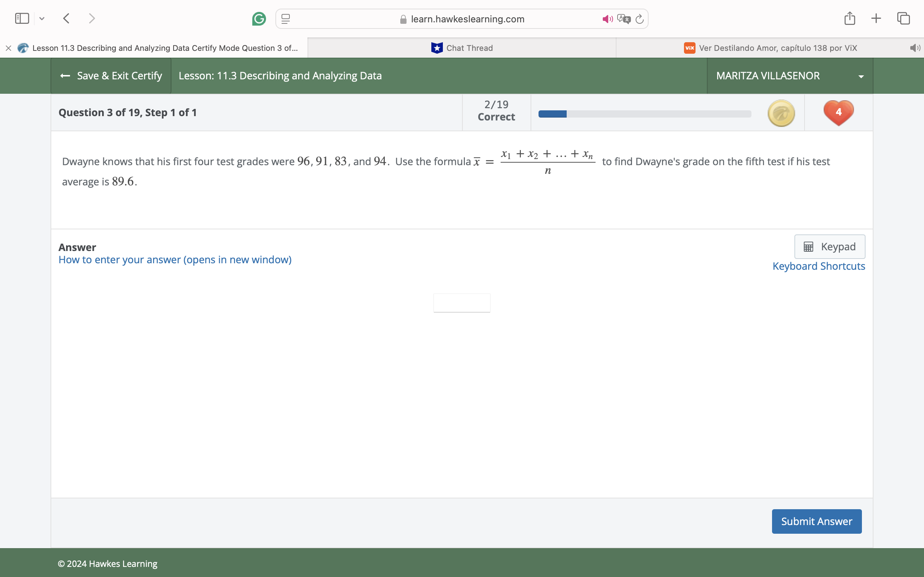Open the page reader view icon
Image resolution: width=924 pixels, height=577 pixels.
click(x=286, y=19)
